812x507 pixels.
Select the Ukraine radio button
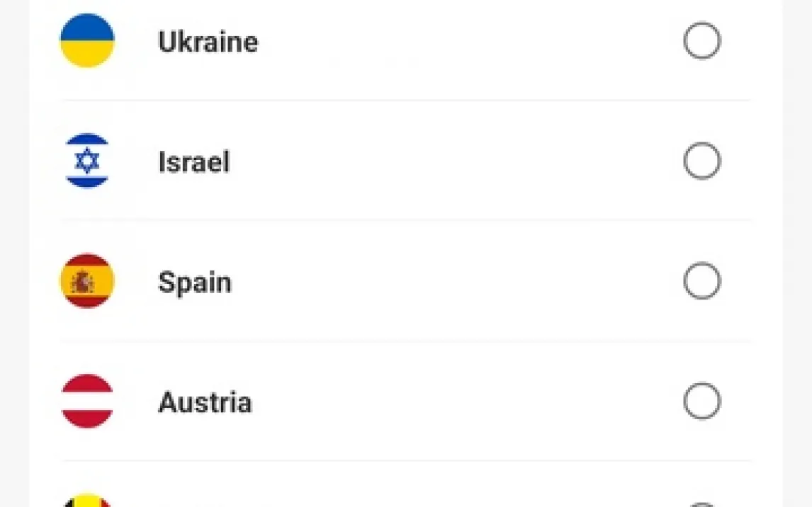[701, 41]
